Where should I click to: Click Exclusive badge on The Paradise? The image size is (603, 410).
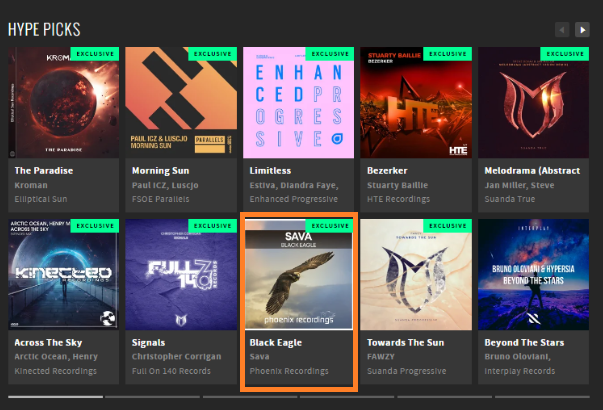pos(95,54)
